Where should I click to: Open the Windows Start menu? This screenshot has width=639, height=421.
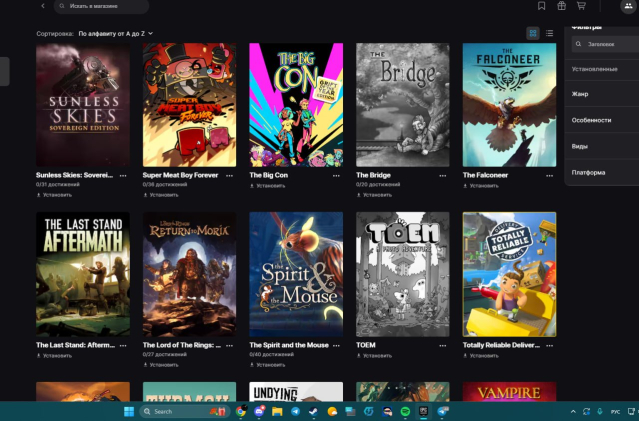coord(129,411)
